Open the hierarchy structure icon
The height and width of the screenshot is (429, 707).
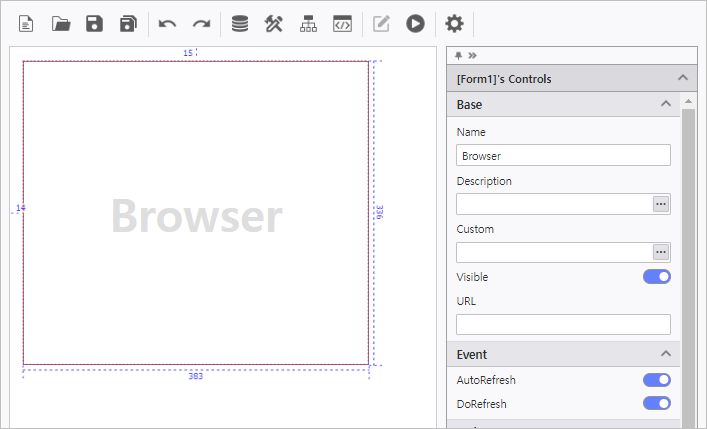click(308, 24)
